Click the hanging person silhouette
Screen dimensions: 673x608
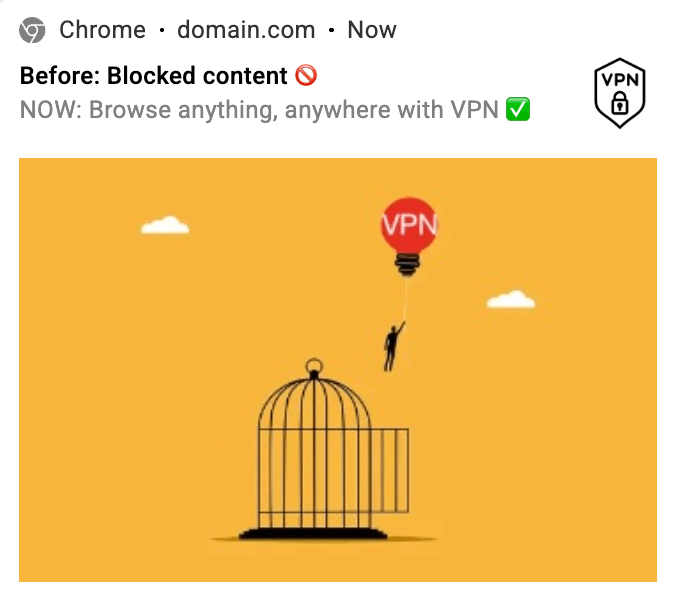click(x=394, y=346)
